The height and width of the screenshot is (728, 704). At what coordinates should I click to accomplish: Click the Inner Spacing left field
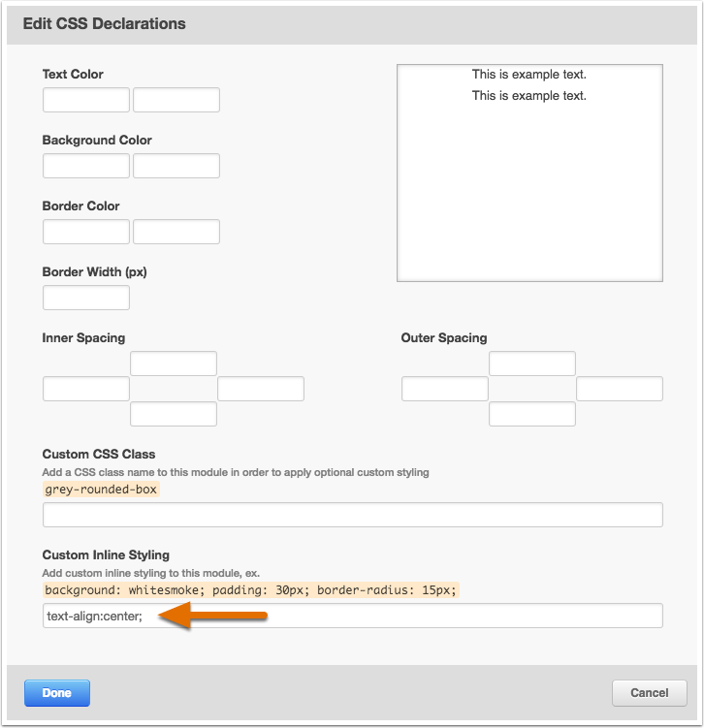tap(86, 389)
